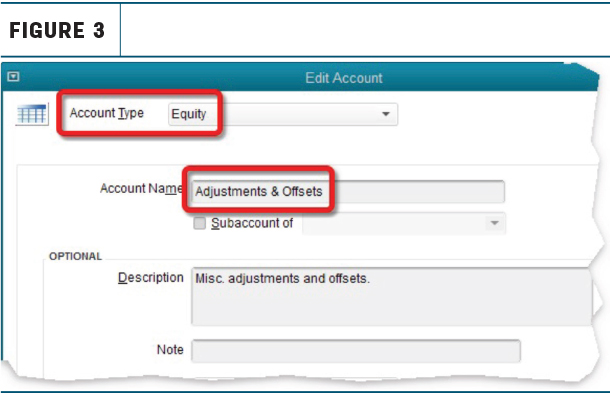Click into the Description text box
Screen dimensions: 610x397
[x=392, y=296]
